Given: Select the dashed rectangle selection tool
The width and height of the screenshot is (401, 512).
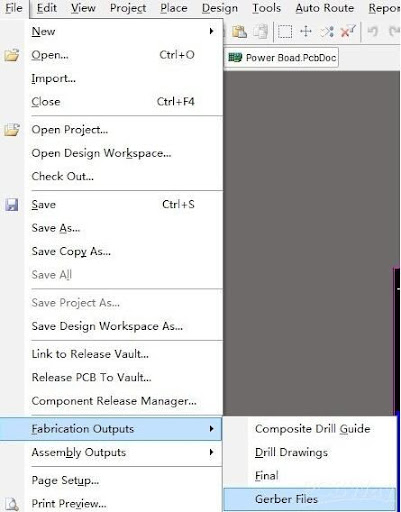Looking at the screenshot, I should pyautogui.click(x=285, y=32).
